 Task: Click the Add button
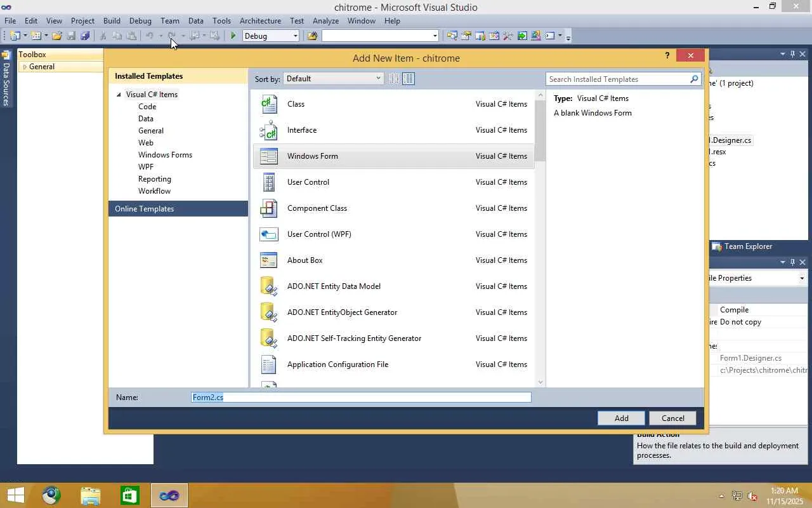tap(621, 418)
